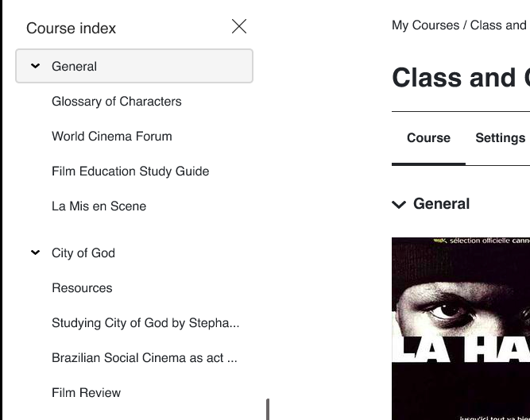Open Studying City of God by Stepha... item
530x420 pixels.
(145, 323)
